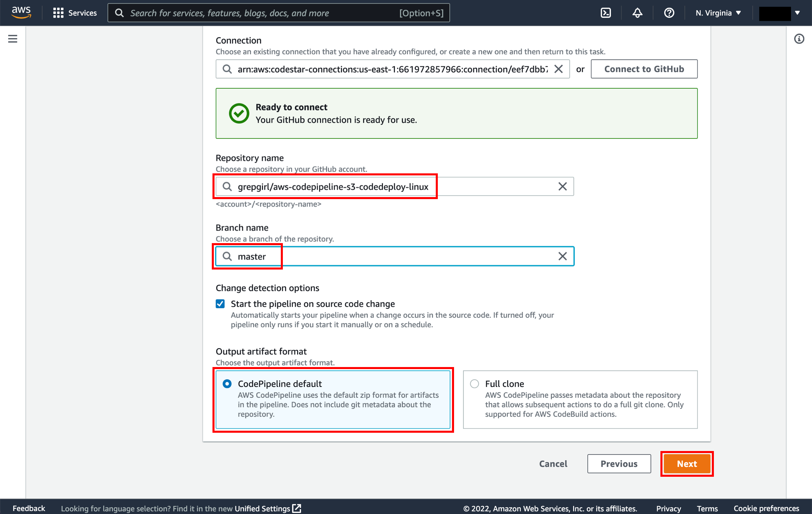Open the hamburger side navigation menu
This screenshot has height=514, width=812.
pos(13,39)
